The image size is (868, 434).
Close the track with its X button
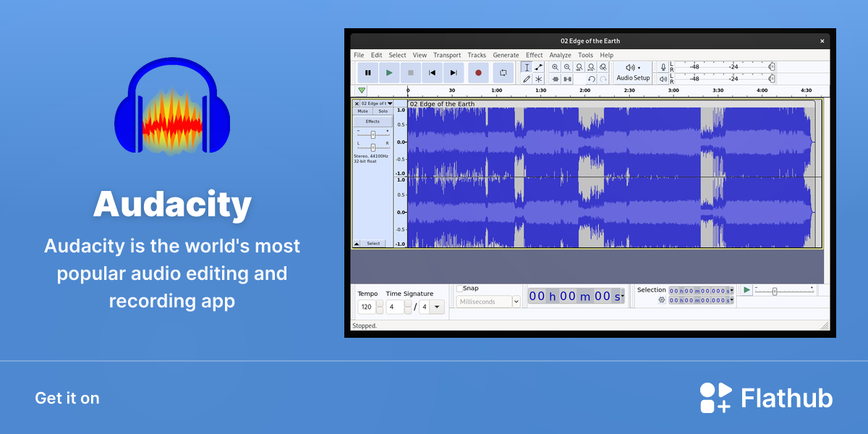[357, 103]
